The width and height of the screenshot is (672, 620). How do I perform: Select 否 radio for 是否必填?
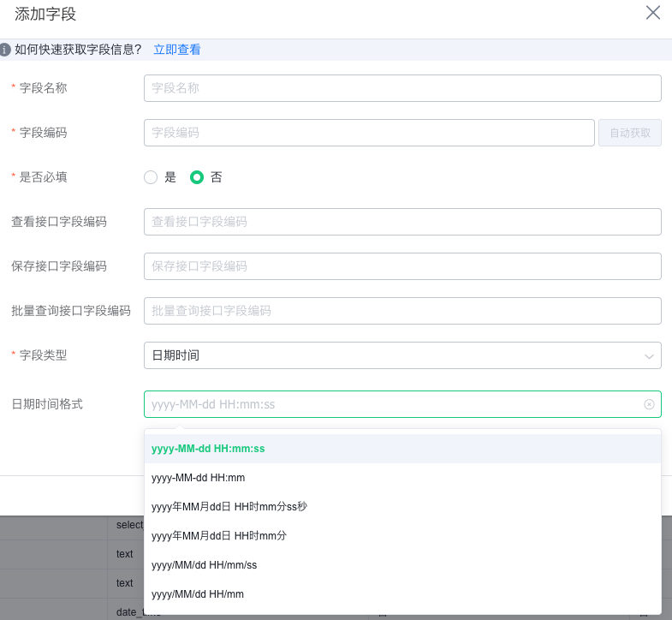(x=197, y=177)
